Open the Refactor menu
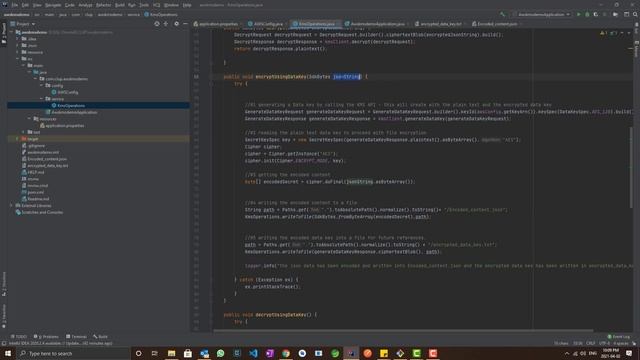Viewport: 640px width, 360px height. click(103, 5)
